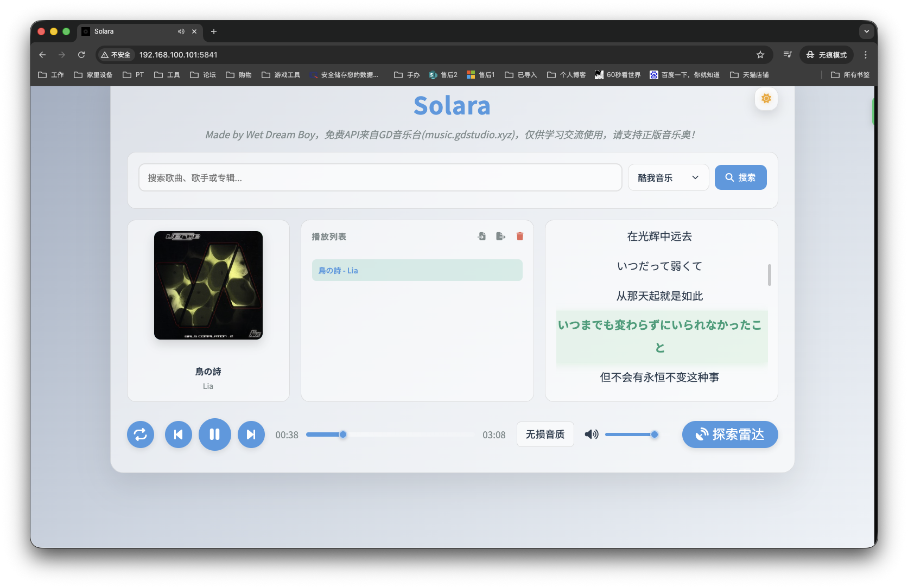Skip to the next track
The height and width of the screenshot is (588, 908).
tap(251, 434)
